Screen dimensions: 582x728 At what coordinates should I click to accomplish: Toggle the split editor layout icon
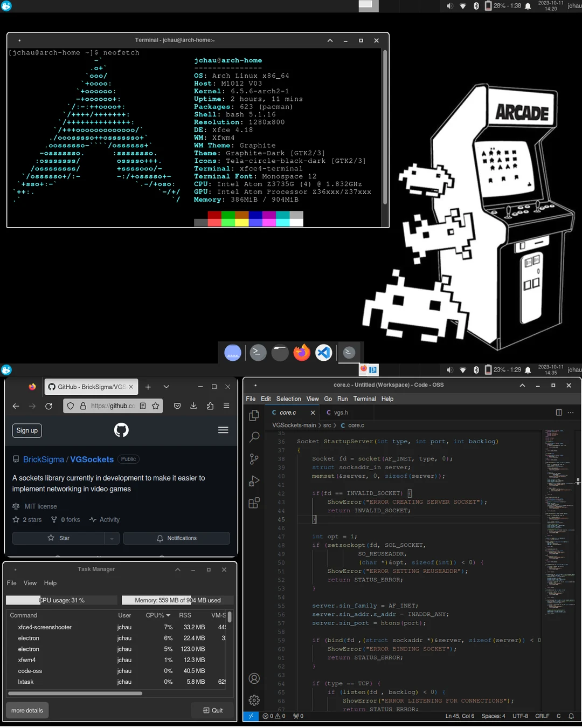pos(559,412)
